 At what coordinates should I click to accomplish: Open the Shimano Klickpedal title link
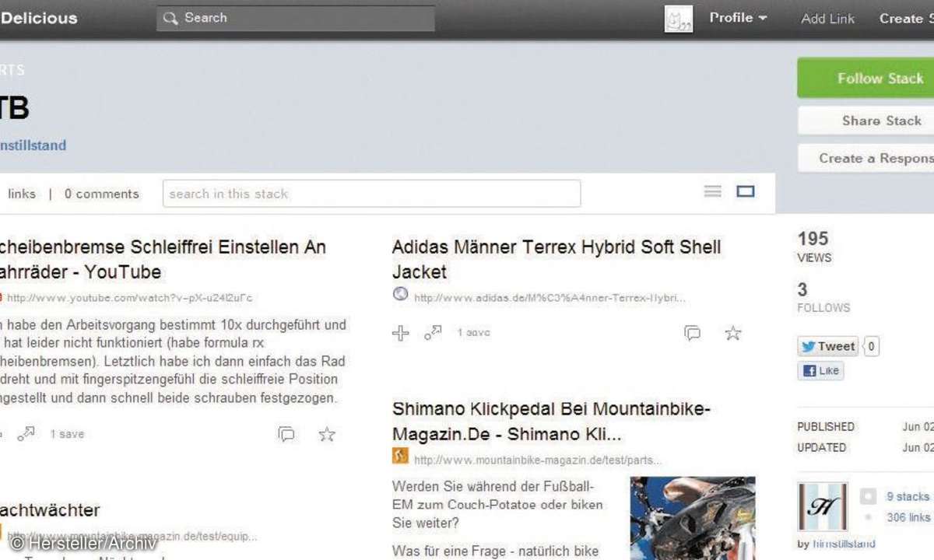(552, 421)
